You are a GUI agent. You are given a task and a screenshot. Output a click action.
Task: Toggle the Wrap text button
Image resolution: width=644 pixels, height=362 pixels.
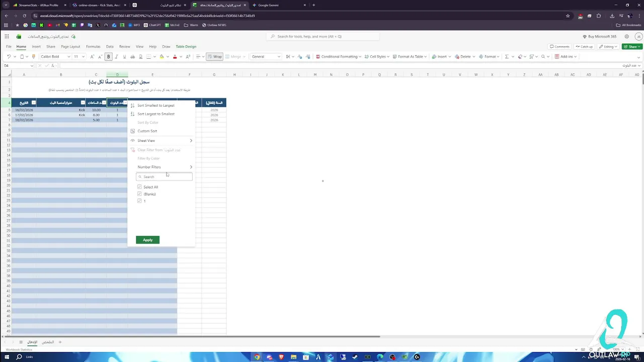coord(215,56)
